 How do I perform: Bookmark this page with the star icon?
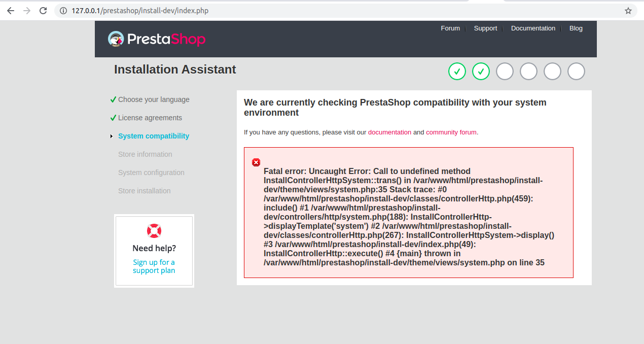[x=628, y=11]
